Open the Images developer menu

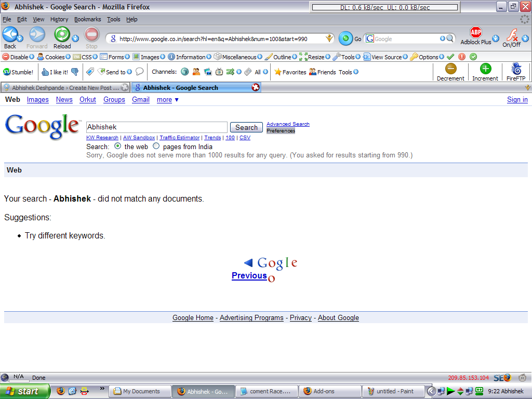149,57
